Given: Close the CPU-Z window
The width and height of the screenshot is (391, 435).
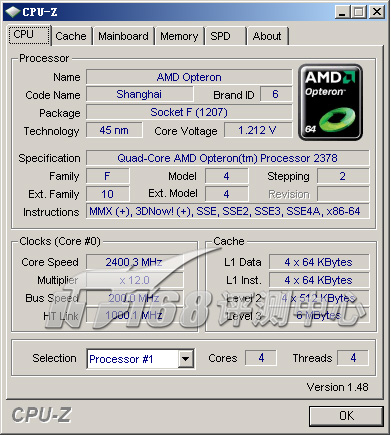Looking at the screenshot, I should coord(377,12).
